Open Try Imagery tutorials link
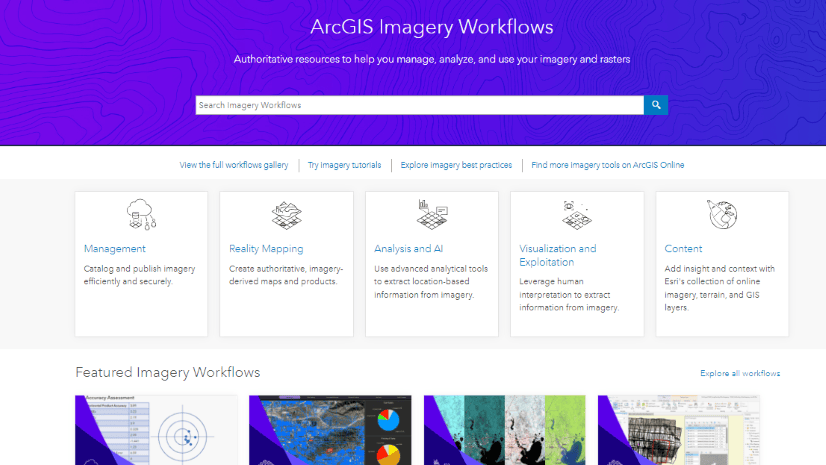Image resolution: width=826 pixels, height=465 pixels. coord(345,165)
